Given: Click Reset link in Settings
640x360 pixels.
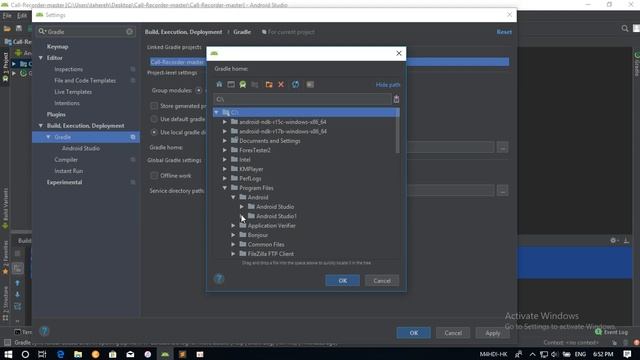Looking at the screenshot, I should (504, 32).
